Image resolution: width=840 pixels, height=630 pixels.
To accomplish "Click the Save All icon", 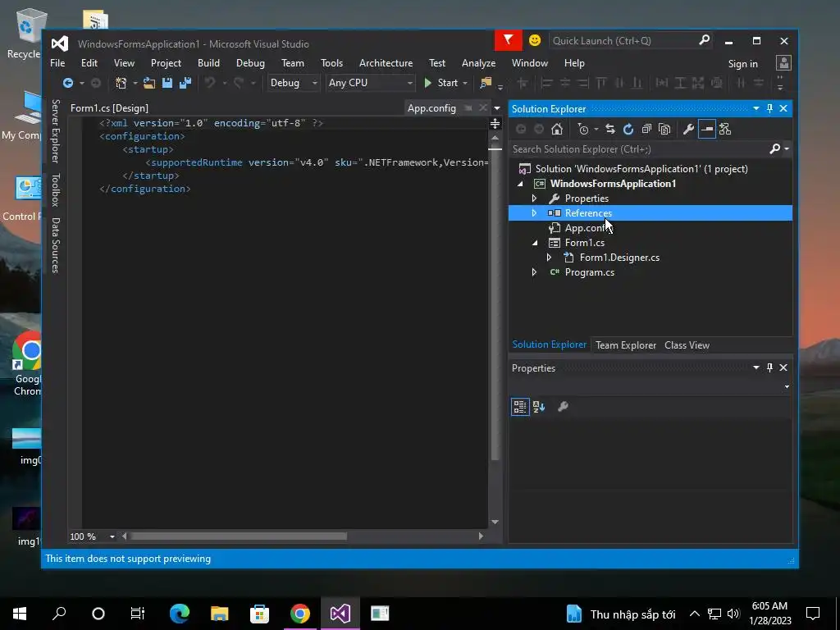I will pos(185,83).
